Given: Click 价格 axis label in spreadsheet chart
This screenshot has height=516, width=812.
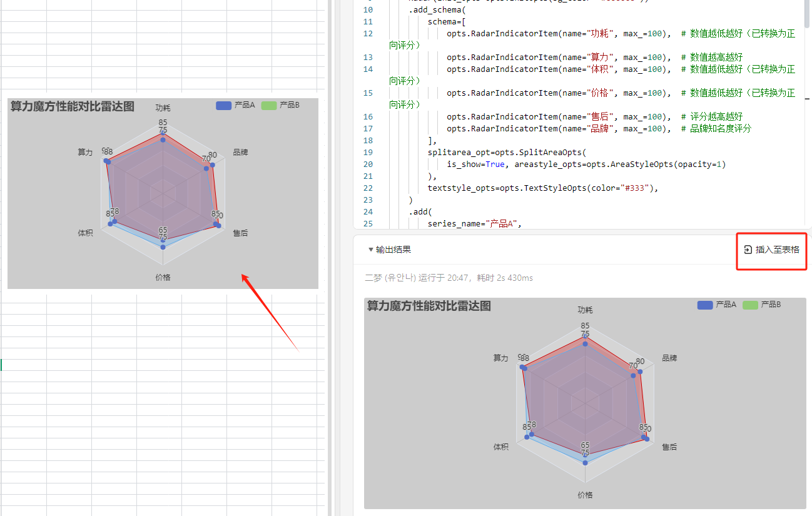Looking at the screenshot, I should pos(163,277).
